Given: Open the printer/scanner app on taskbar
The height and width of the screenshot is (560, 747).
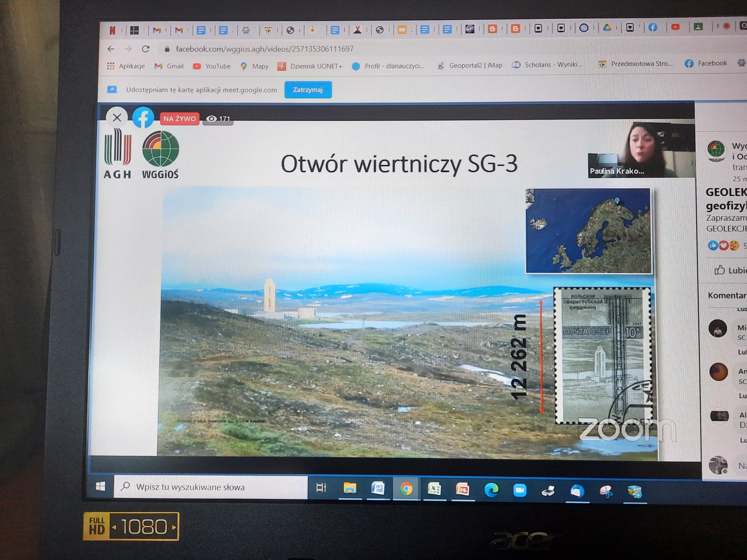Looking at the screenshot, I should pyautogui.click(x=548, y=491).
